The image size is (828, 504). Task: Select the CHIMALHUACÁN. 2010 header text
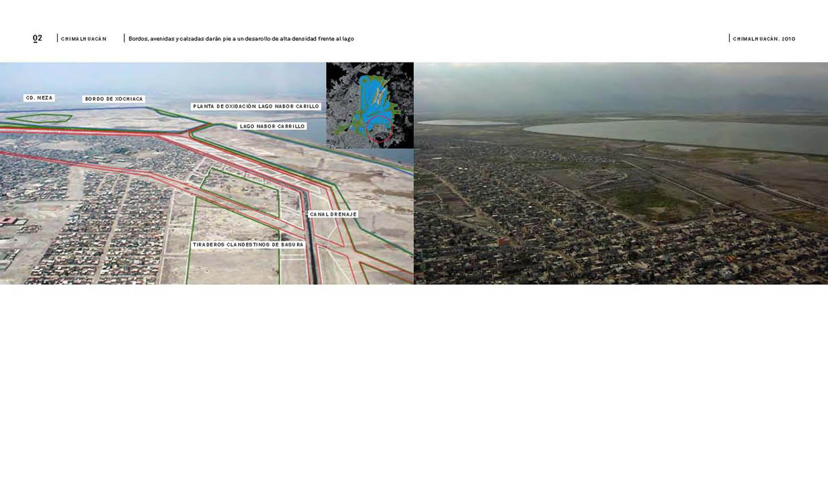point(764,39)
